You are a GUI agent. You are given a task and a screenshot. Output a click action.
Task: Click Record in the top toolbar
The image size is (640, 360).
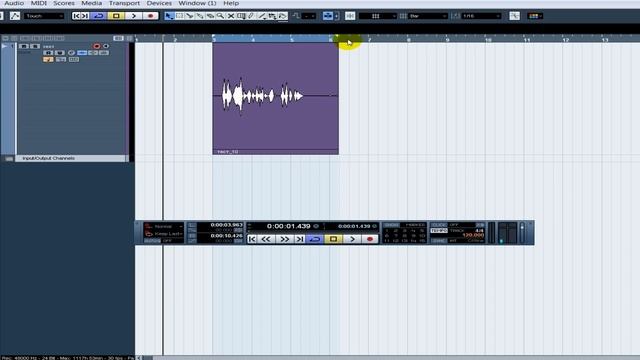coord(151,16)
